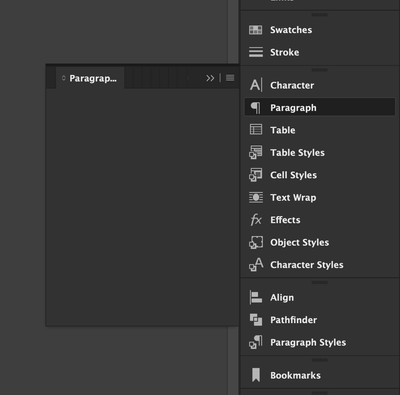Screen dimensions: 400x395
Task: Click the Effects label
Action: point(285,220)
